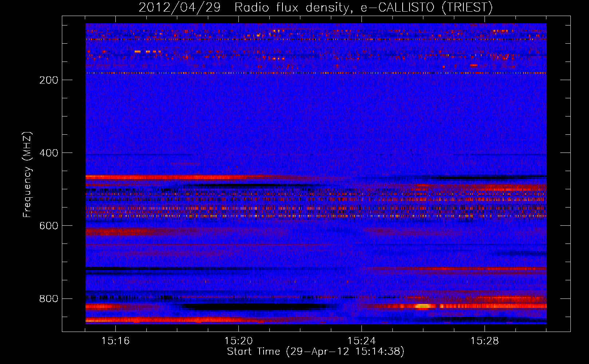Click the 800 frequency axis label
589x364 pixels.
click(x=49, y=298)
